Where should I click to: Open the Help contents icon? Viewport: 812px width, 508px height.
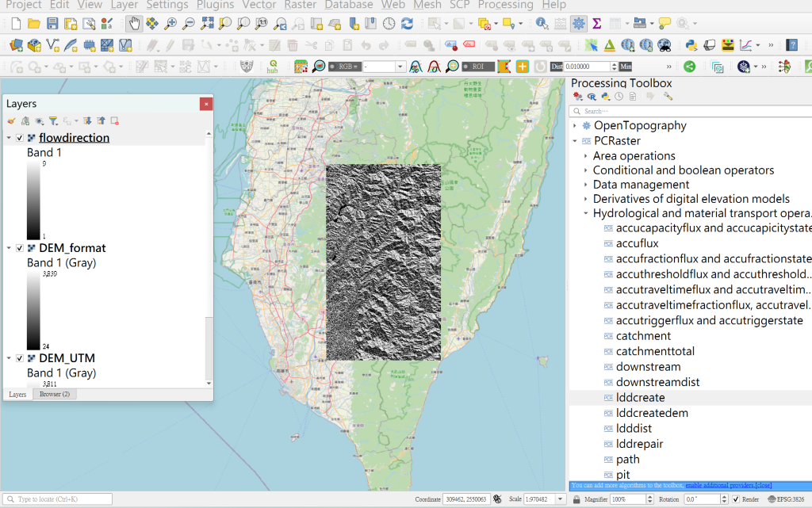(x=792, y=45)
